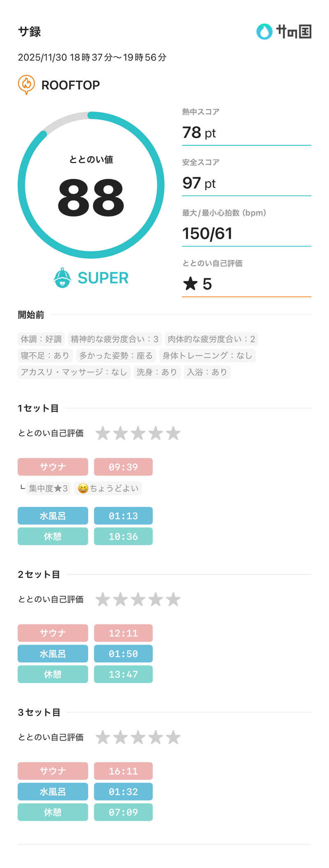329x868 pixels.
Task: Click the set 3 休憩 label
Action: click(x=53, y=812)
